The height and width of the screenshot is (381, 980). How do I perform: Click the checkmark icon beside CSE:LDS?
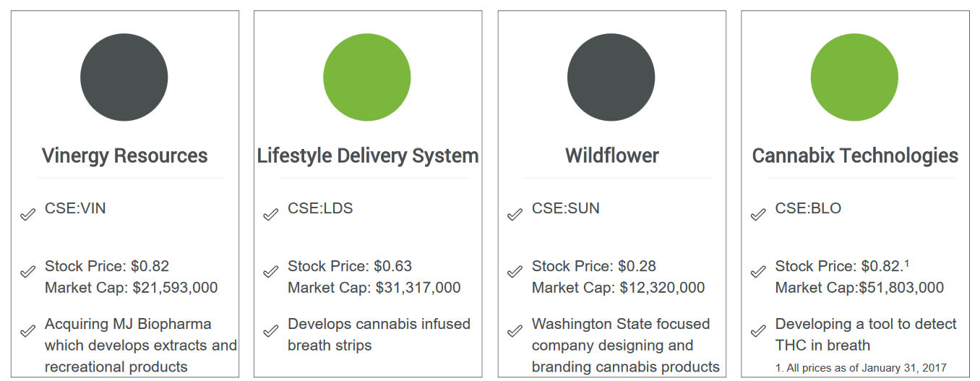[270, 215]
